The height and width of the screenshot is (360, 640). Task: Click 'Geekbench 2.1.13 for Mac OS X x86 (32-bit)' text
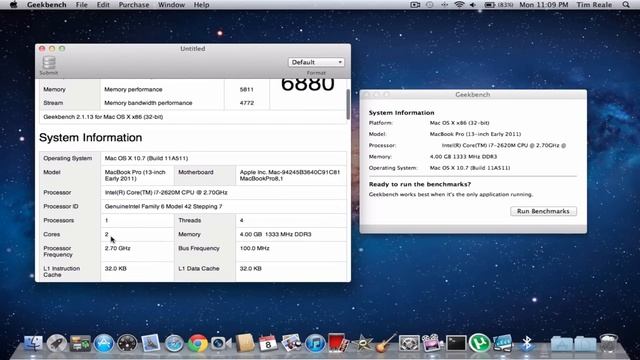tap(103, 117)
